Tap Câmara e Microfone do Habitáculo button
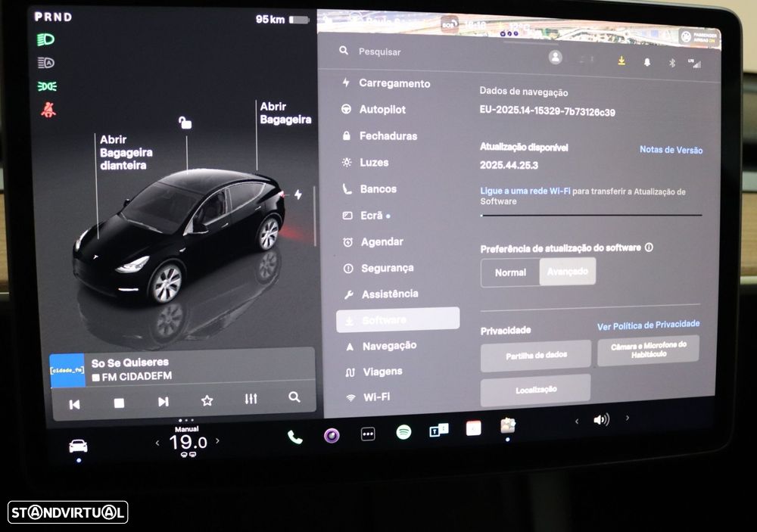757x532 pixels. [x=648, y=350]
